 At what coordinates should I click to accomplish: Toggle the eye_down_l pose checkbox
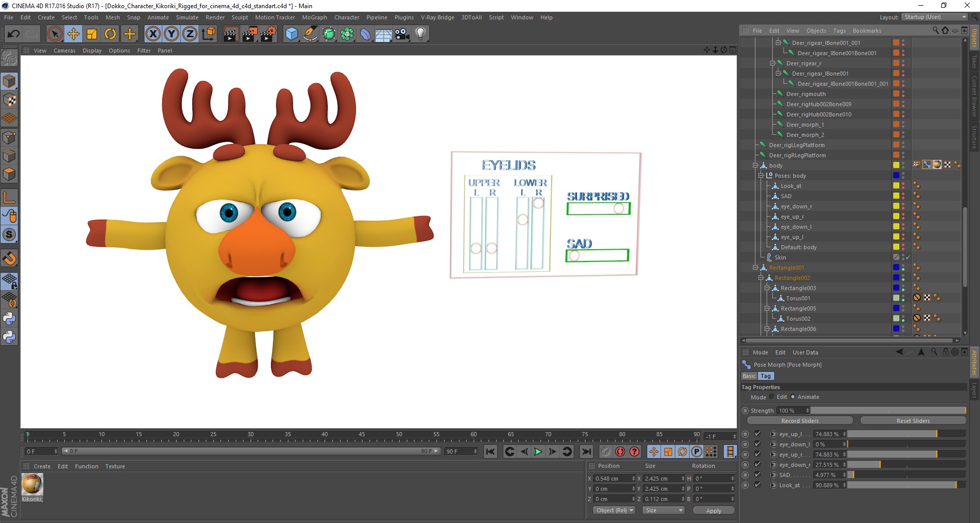pos(757,444)
